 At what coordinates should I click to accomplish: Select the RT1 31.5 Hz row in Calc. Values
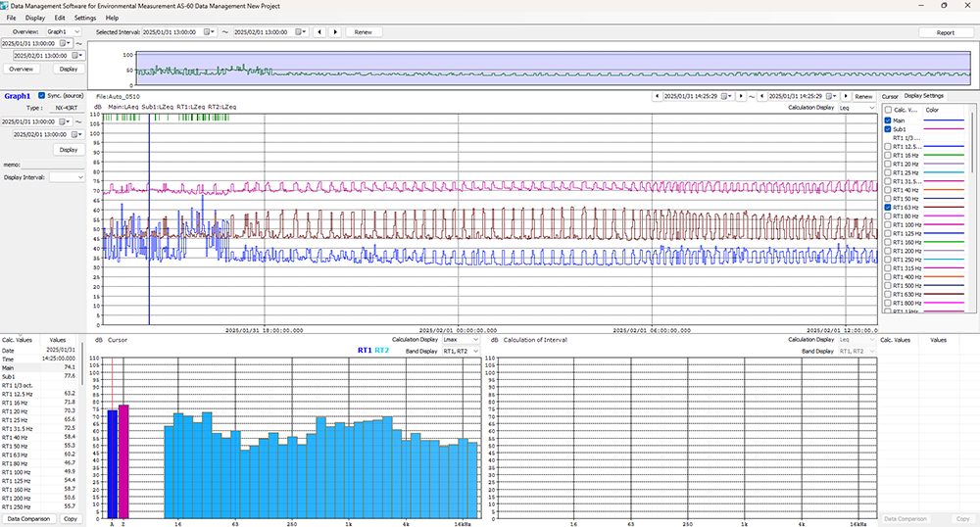pyautogui.click(x=39, y=429)
